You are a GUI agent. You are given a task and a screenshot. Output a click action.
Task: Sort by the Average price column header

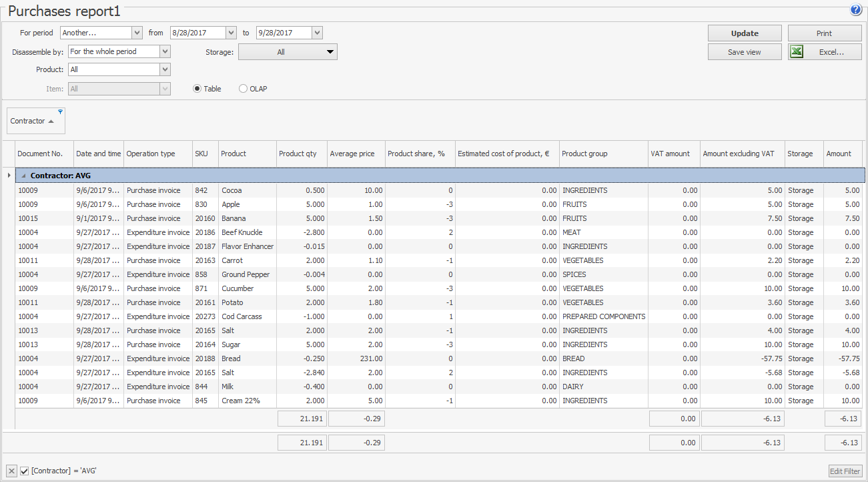(352, 154)
